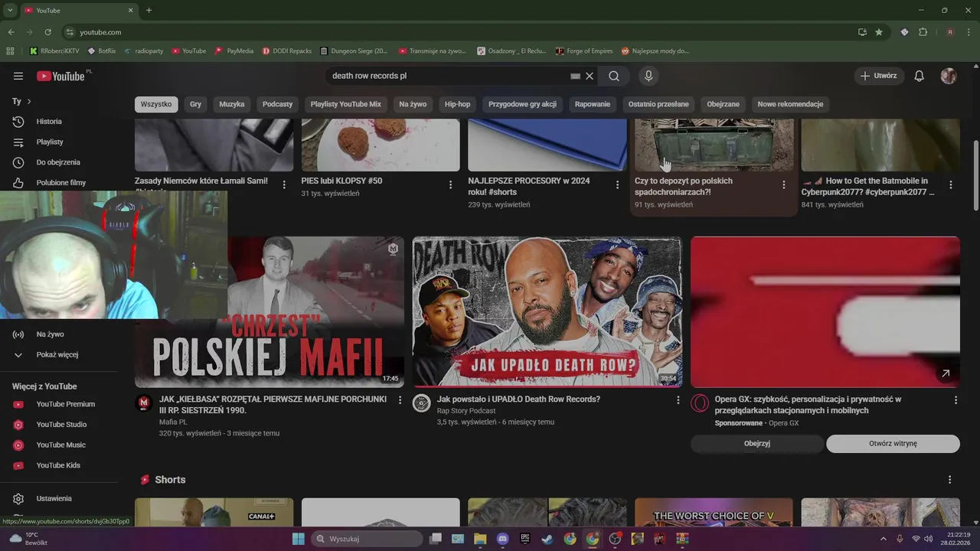Expand Pokaż więcej in the sidebar
The height and width of the screenshot is (551, 980).
tap(59, 354)
